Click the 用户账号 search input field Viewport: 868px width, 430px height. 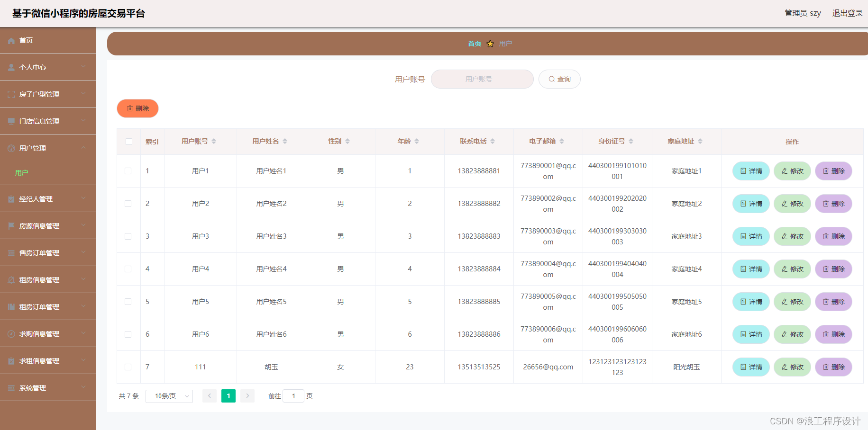[482, 79]
